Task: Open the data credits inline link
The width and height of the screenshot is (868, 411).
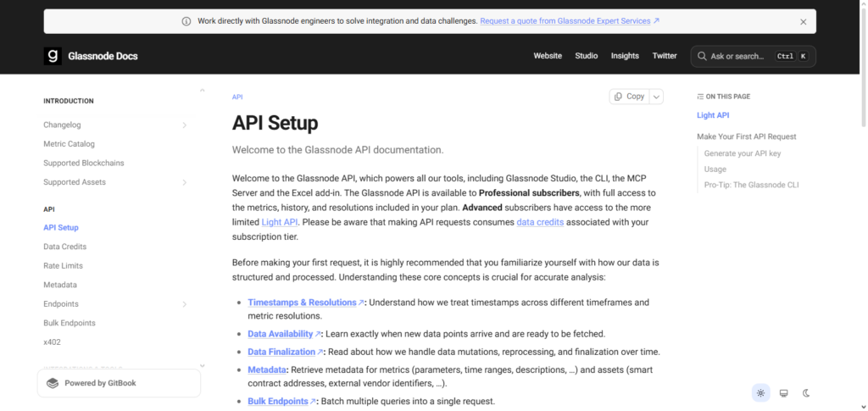Action: tap(540, 222)
